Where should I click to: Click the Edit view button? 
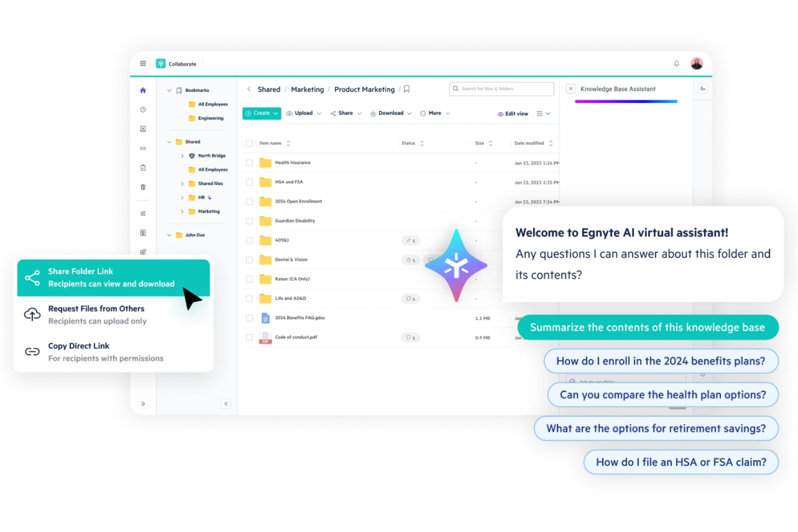click(x=512, y=113)
